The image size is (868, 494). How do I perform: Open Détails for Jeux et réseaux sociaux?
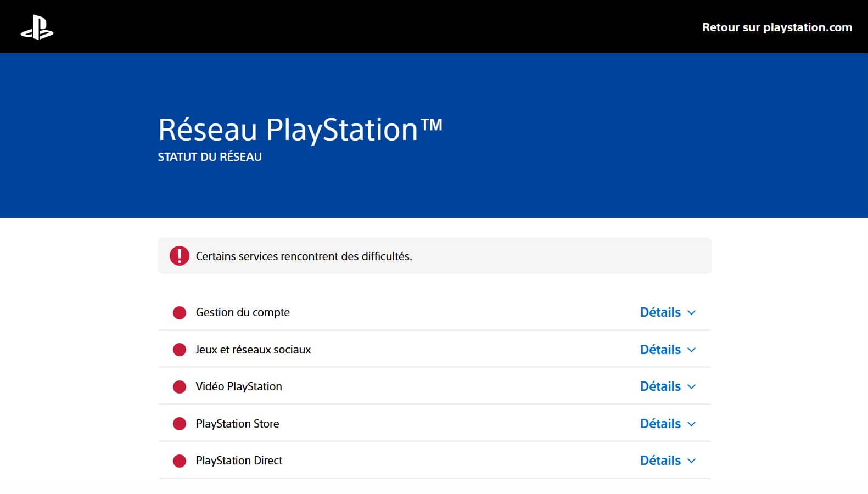pos(660,350)
